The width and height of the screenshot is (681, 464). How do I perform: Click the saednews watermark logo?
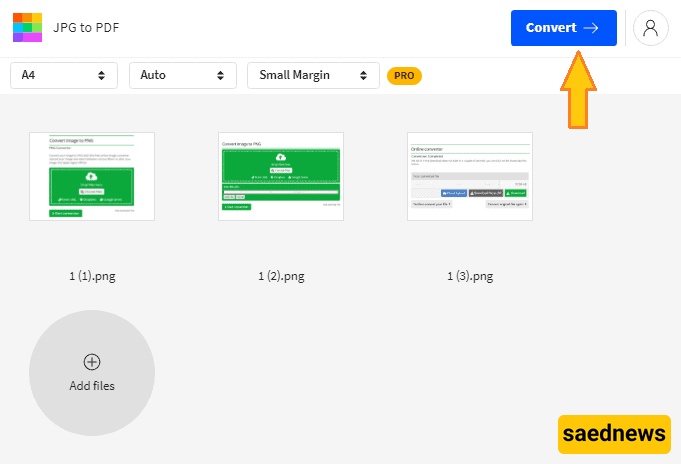(x=613, y=436)
